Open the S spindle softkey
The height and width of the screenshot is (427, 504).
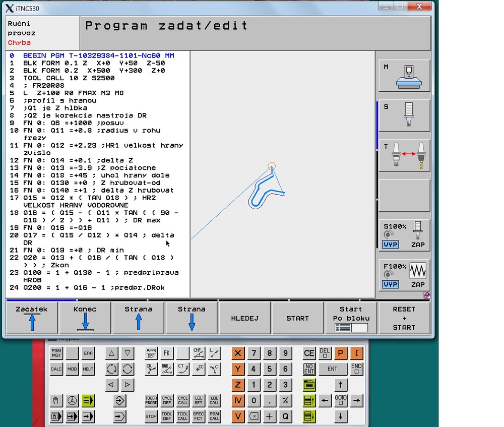pos(404,115)
